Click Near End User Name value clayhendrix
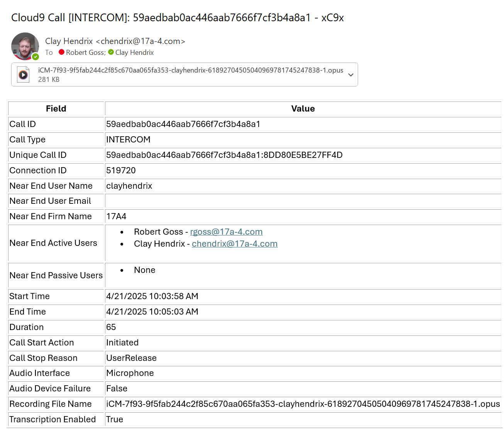The width and height of the screenshot is (504, 430). [129, 186]
